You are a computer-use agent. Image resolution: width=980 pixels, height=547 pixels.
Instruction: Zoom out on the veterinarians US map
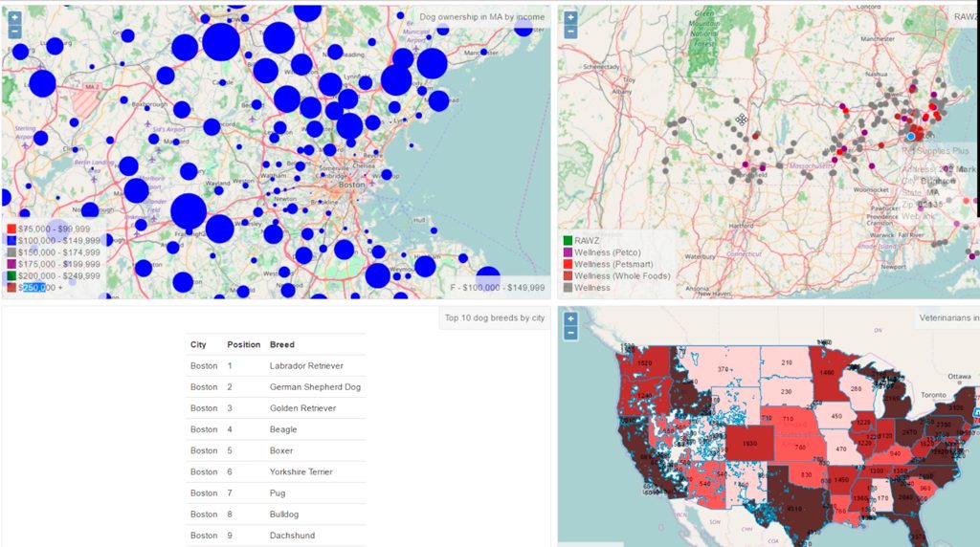click(570, 333)
